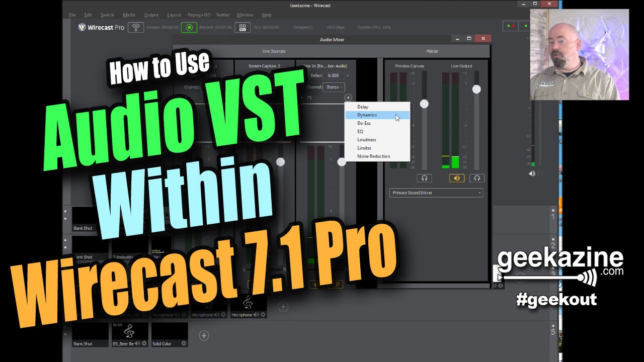The height and width of the screenshot is (362, 644).
Task: Click the 2433 kbps bitrate text
Action: [335, 28]
